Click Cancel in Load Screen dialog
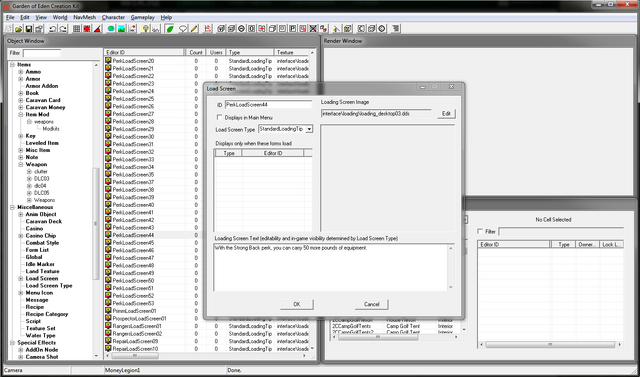 371,304
